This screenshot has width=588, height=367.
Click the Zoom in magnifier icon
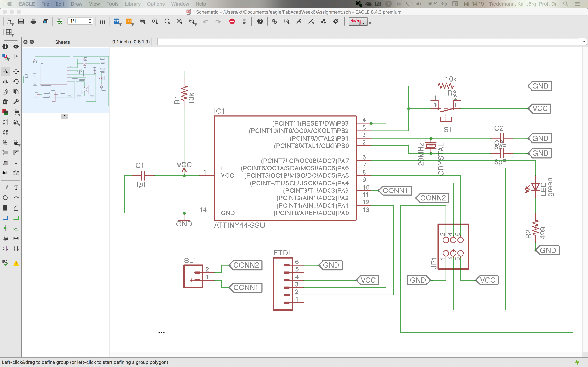155,21
